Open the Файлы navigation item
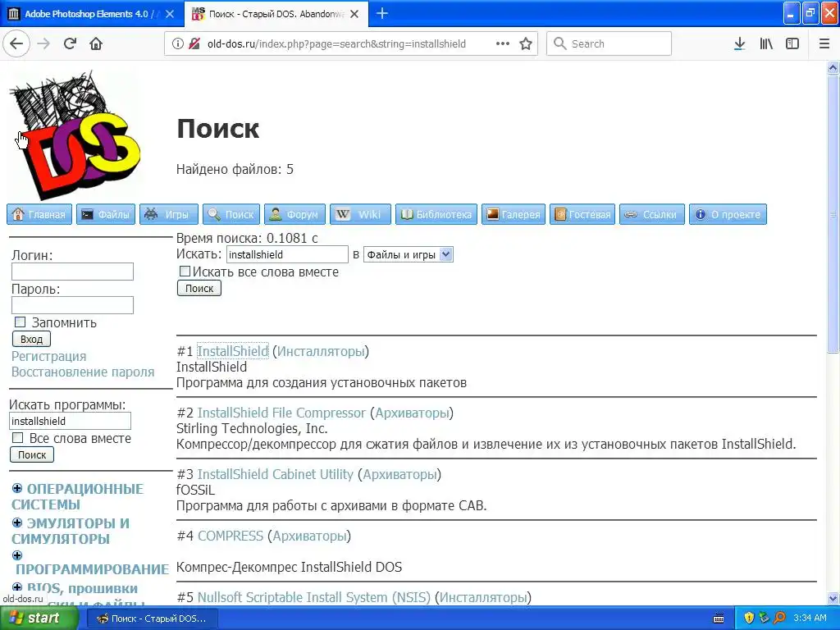The width and height of the screenshot is (840, 630). [106, 214]
